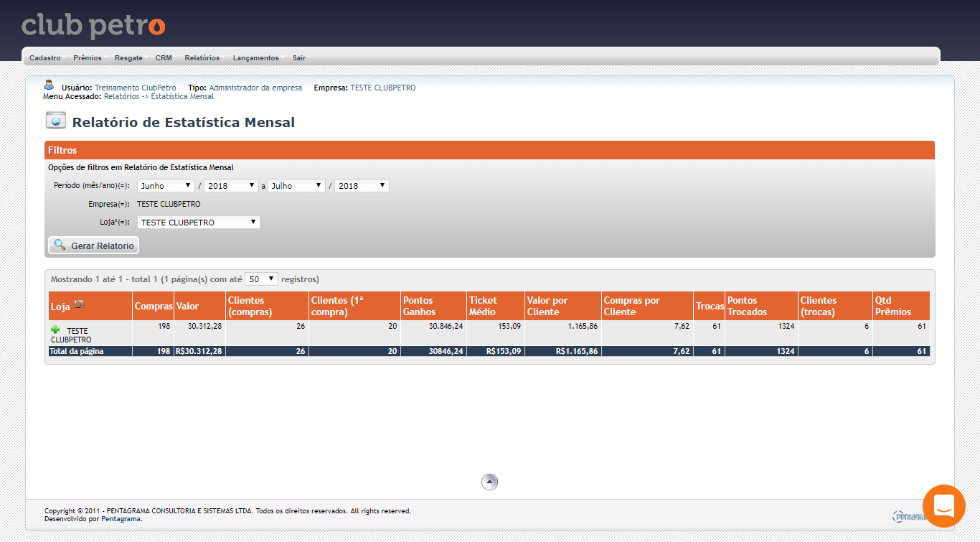Click the report icon beside the page title
The width and height of the screenshot is (980, 542).
pos(56,121)
